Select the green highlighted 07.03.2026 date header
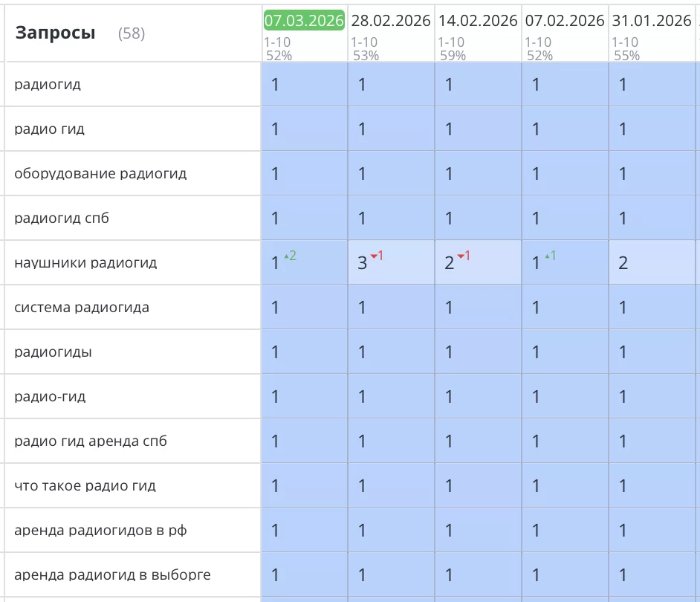This screenshot has height=602, width=700. pyautogui.click(x=304, y=21)
